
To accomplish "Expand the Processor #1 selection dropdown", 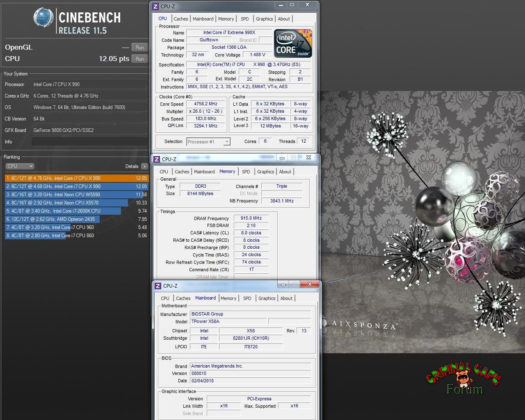I will tap(227, 142).
